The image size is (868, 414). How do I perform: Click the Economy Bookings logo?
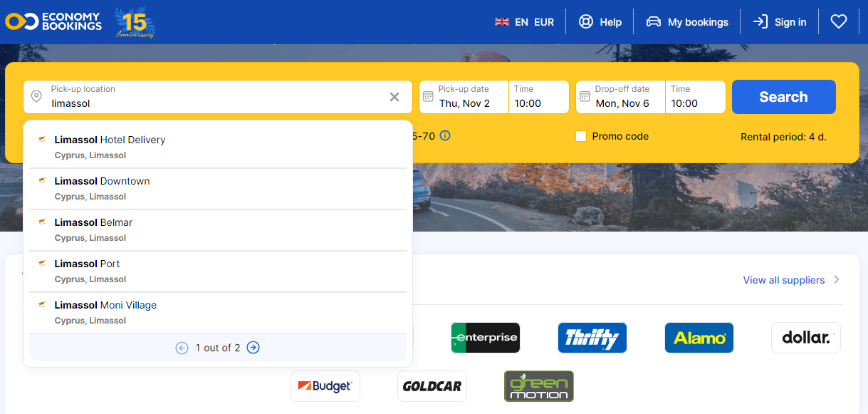point(53,21)
